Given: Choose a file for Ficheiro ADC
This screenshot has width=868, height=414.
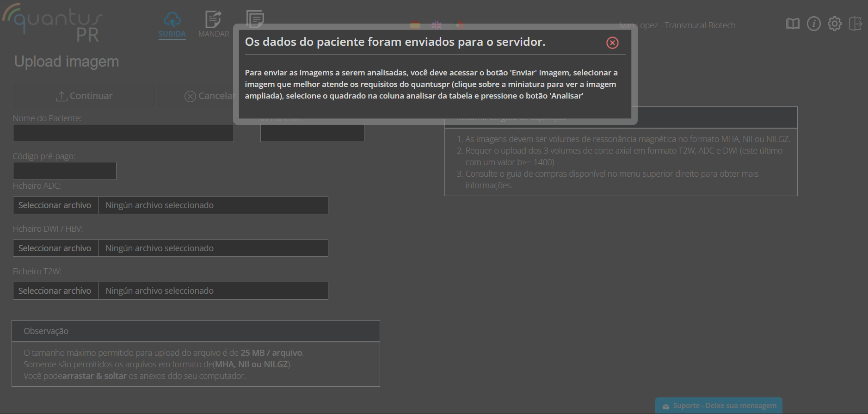Looking at the screenshot, I should 55,205.
